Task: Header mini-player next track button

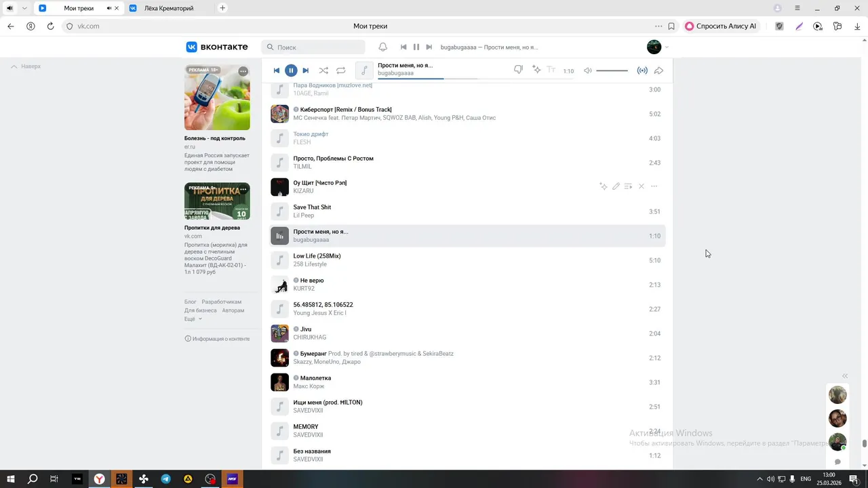Action: click(429, 47)
